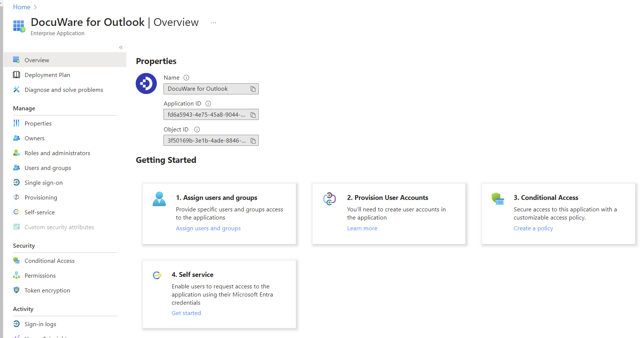Click the Properties bars icon in sidebar
Viewport: 644px width, 338px height.
(x=16, y=123)
